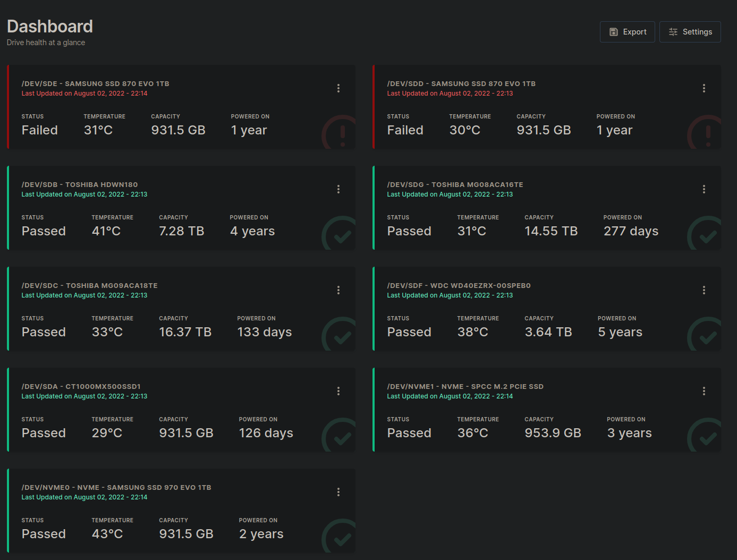Click the passed checkmark icon on /dev/sdg card
Screen dimensions: 737x560
[x=705, y=233]
